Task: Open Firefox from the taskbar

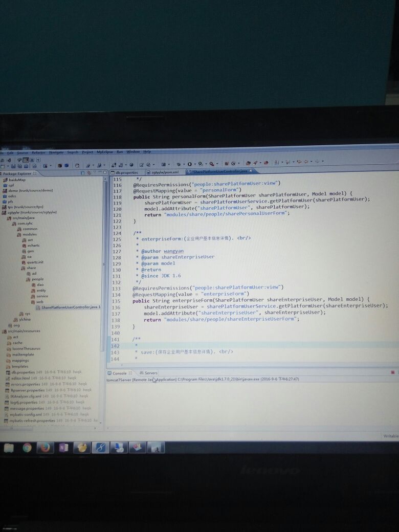Action: click(46, 448)
